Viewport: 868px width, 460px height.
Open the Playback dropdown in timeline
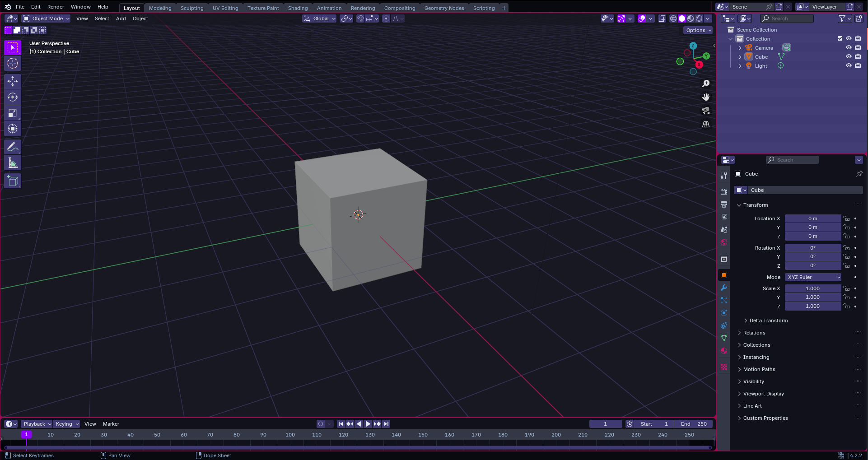pyautogui.click(x=37, y=424)
